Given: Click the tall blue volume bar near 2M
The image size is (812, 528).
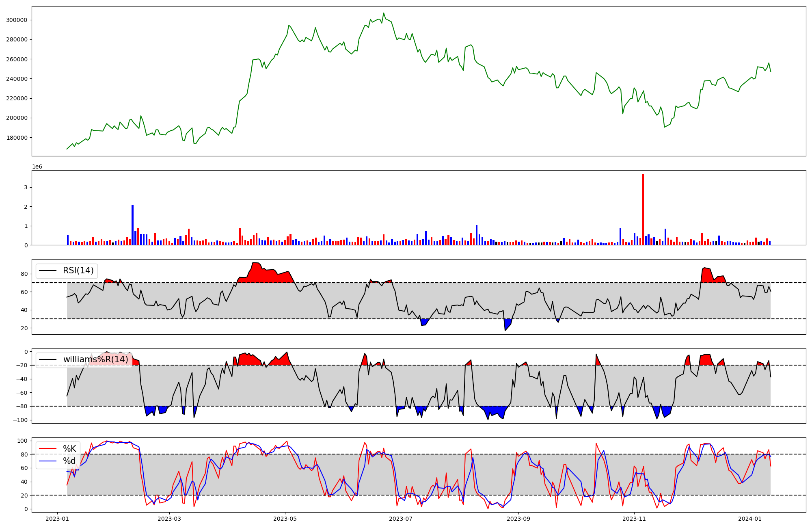Looking at the screenshot, I should 132,225.
